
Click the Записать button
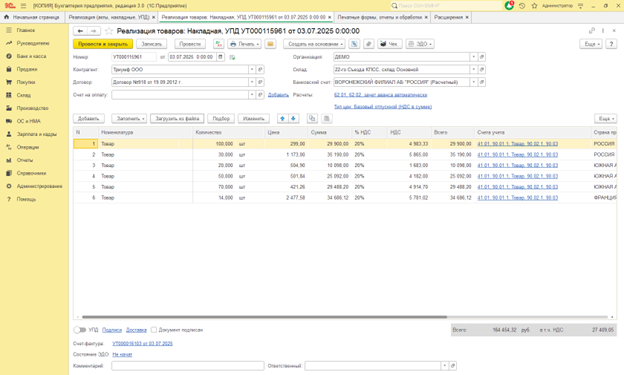point(152,44)
